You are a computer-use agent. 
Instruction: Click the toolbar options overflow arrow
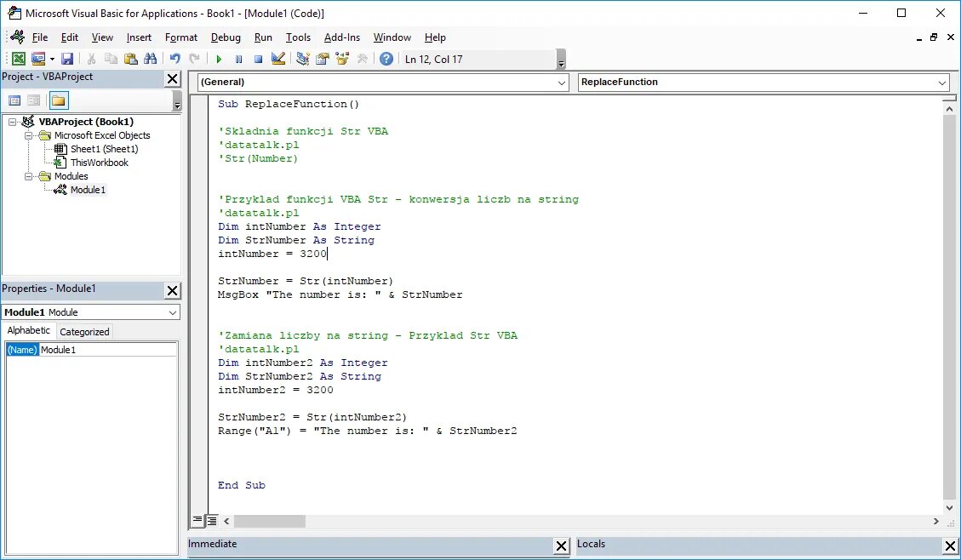click(x=562, y=60)
